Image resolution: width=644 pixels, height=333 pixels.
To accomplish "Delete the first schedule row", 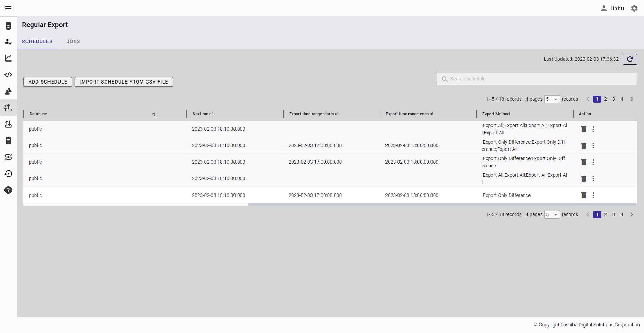I will pos(584,129).
